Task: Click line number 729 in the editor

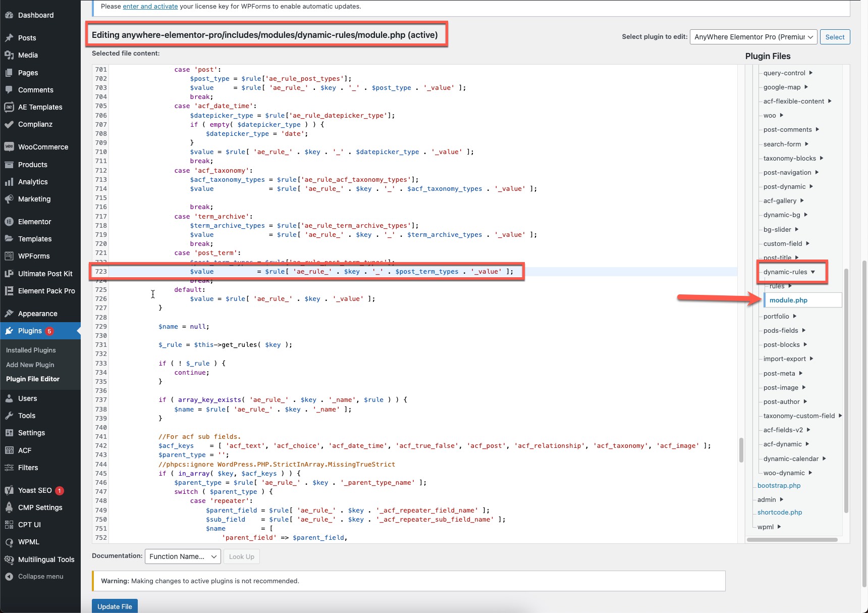Action: pos(101,327)
